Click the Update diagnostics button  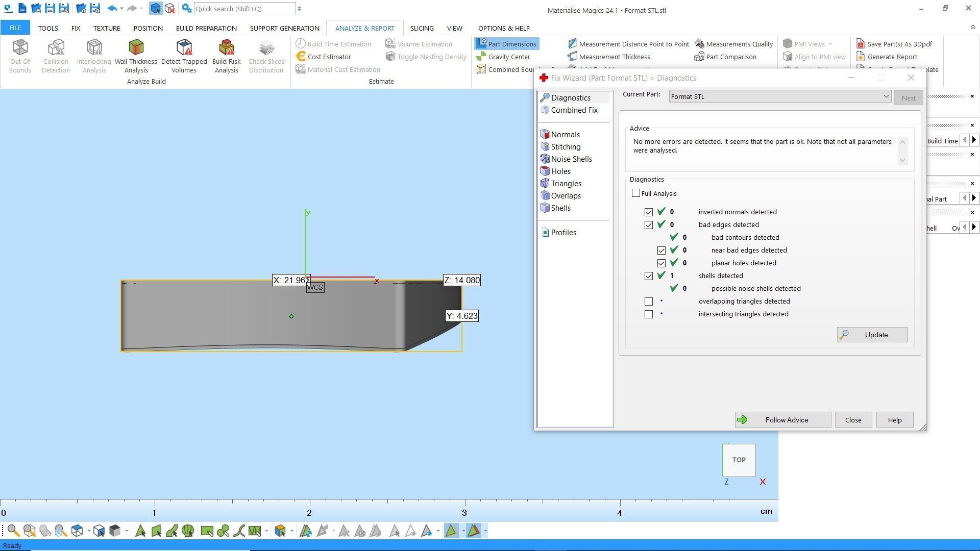pyautogui.click(x=872, y=335)
